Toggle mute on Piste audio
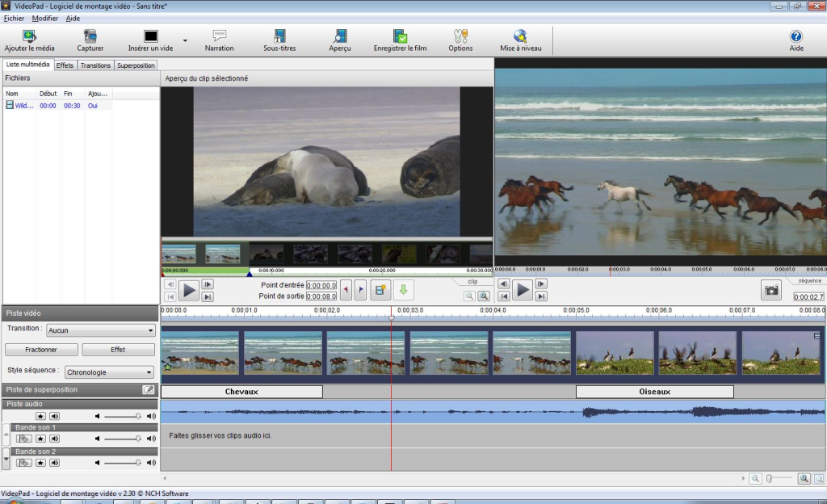827x504 pixels. [55, 415]
